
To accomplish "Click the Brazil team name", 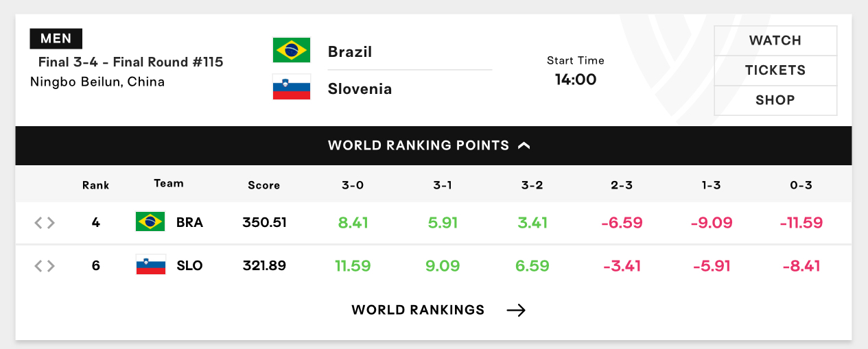I will pyautogui.click(x=350, y=51).
